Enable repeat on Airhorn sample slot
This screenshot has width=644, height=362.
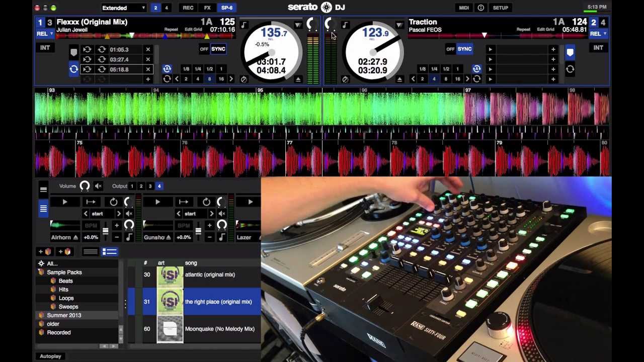coord(114,202)
